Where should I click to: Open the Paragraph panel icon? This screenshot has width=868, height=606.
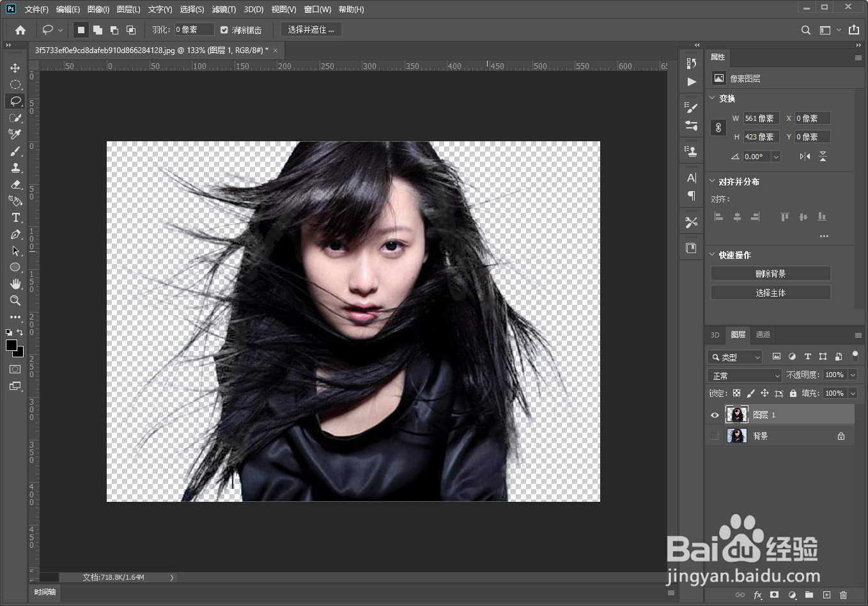[x=692, y=196]
